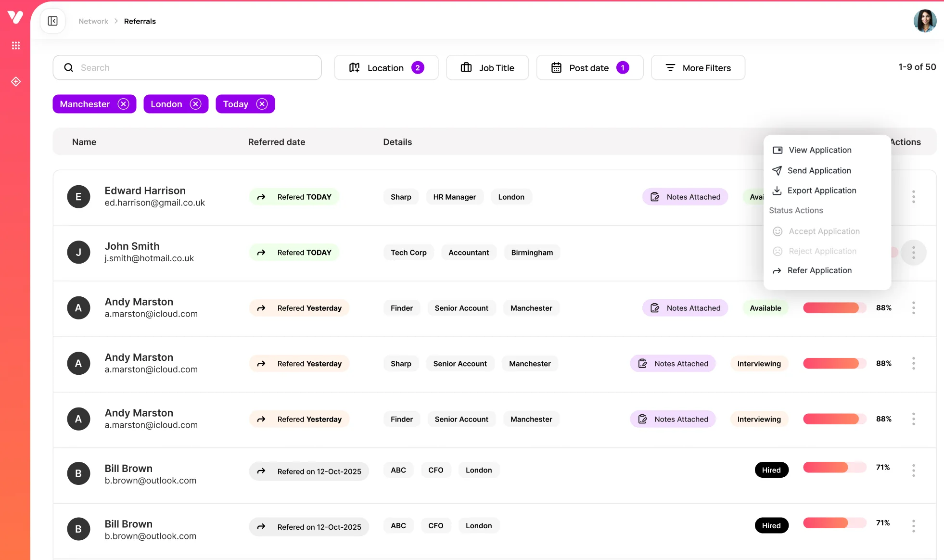Click the diamond icon in left sidebar
This screenshot has width=944, height=560.
point(16,82)
